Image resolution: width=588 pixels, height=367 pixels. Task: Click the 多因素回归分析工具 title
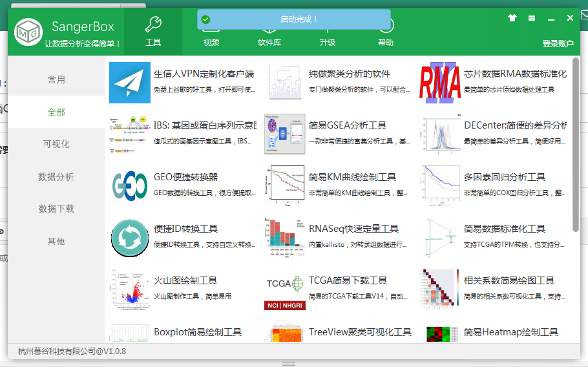[x=505, y=177]
